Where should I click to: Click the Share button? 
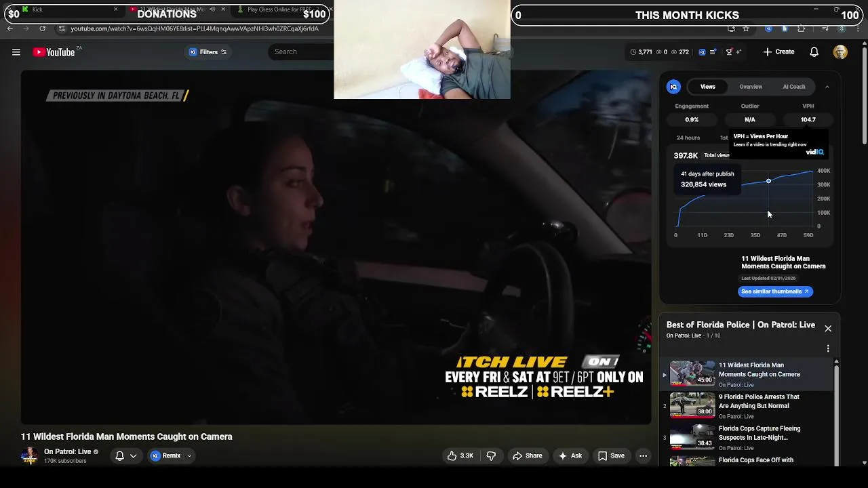tap(527, 456)
